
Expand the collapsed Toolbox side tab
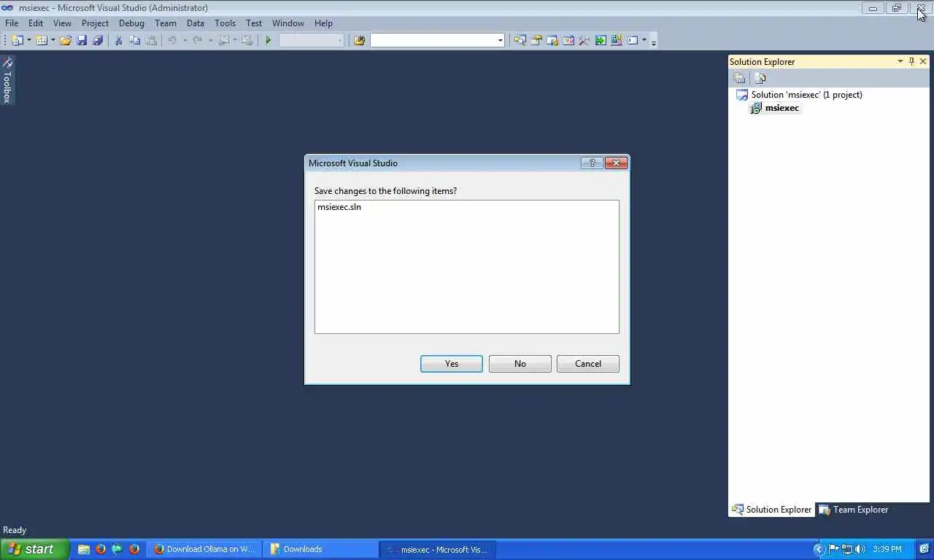[7, 80]
